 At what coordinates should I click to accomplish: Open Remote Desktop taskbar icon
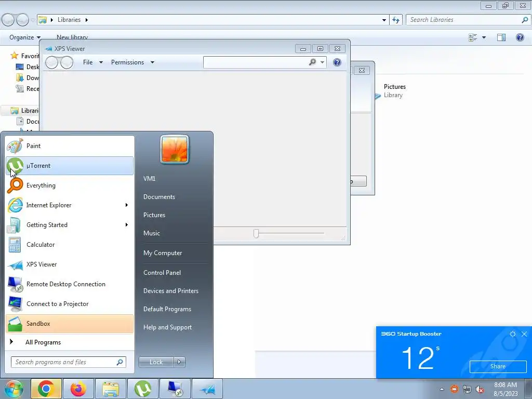pyautogui.click(x=175, y=389)
